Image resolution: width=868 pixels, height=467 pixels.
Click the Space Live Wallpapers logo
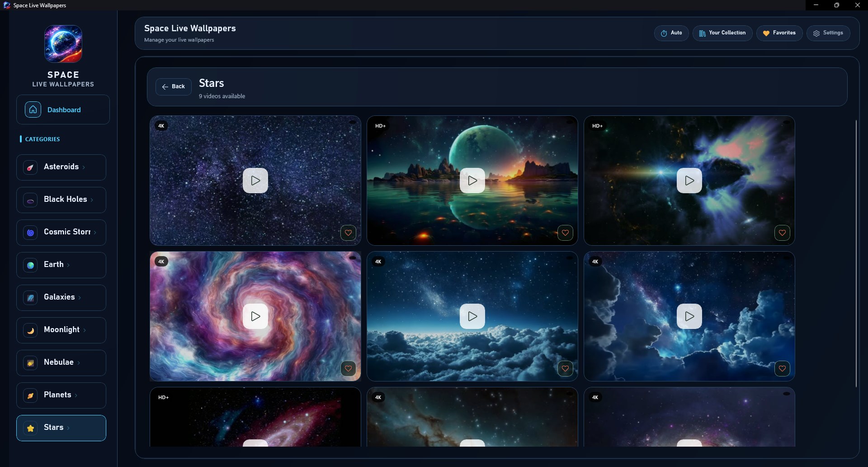(x=63, y=44)
